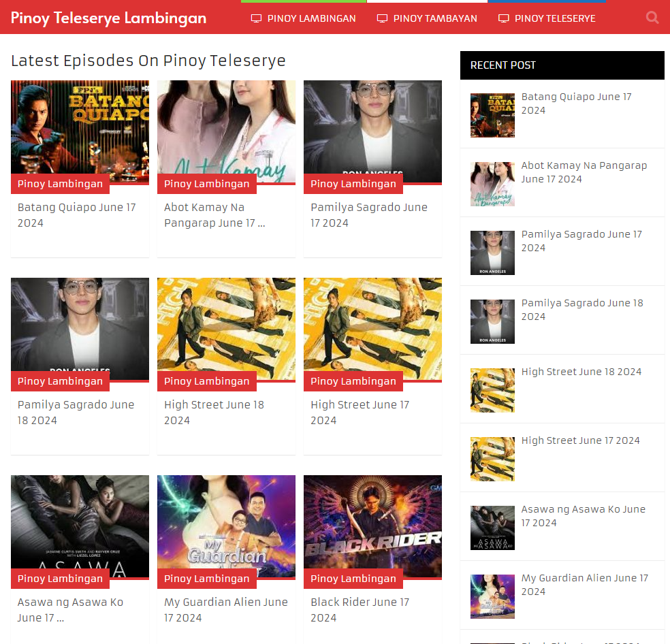Click Pinoy Lambingan tag on Batang Quiapo card
Viewport: 670px width, 644px height.
point(60,184)
